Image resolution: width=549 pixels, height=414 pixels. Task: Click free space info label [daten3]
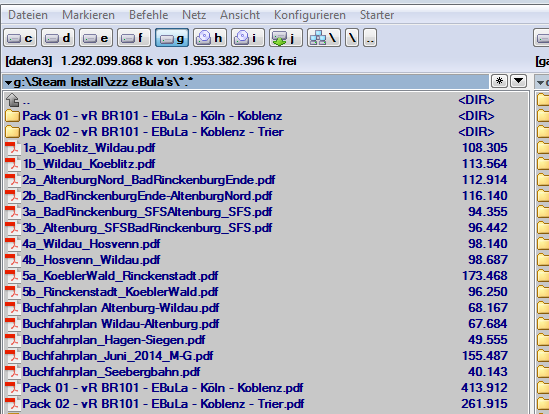[29, 61]
